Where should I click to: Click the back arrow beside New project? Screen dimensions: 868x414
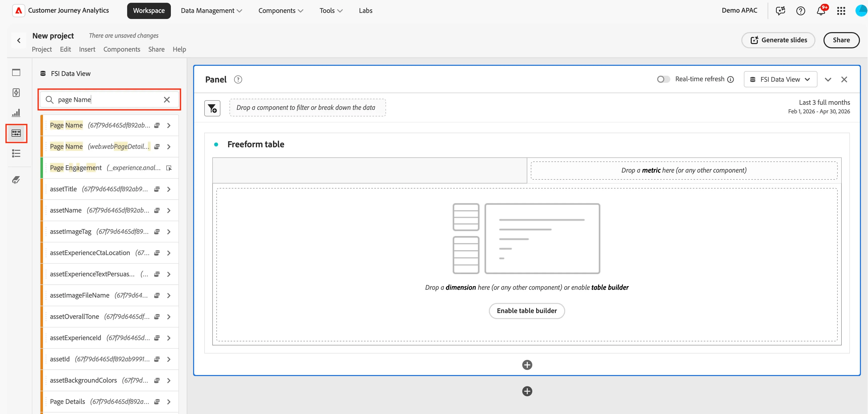pyautogui.click(x=19, y=40)
